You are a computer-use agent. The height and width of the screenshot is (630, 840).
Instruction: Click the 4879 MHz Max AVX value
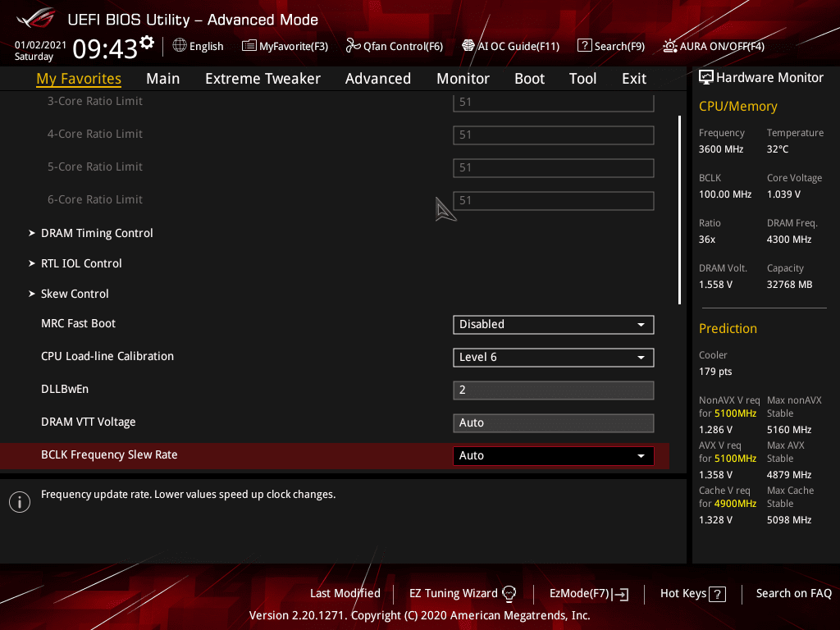789,475
